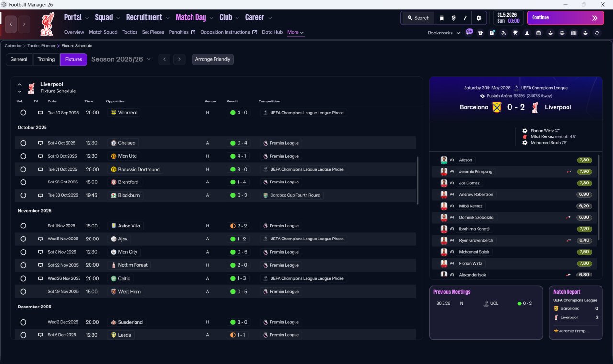Open the trophy bookmark shortcut
The height and width of the screenshot is (364, 613).
coord(515,33)
